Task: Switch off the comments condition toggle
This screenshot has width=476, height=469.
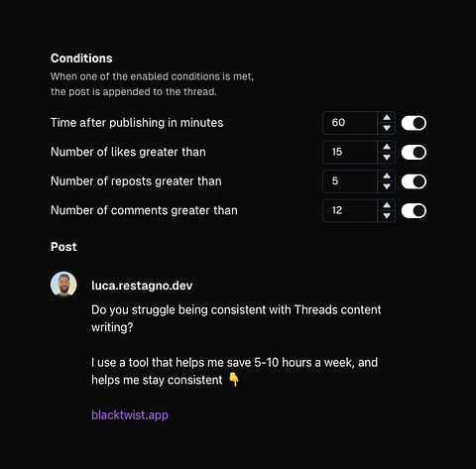Action: (x=414, y=210)
